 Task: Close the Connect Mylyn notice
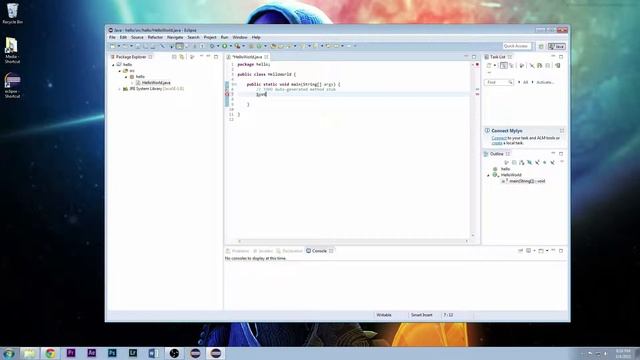click(x=562, y=131)
